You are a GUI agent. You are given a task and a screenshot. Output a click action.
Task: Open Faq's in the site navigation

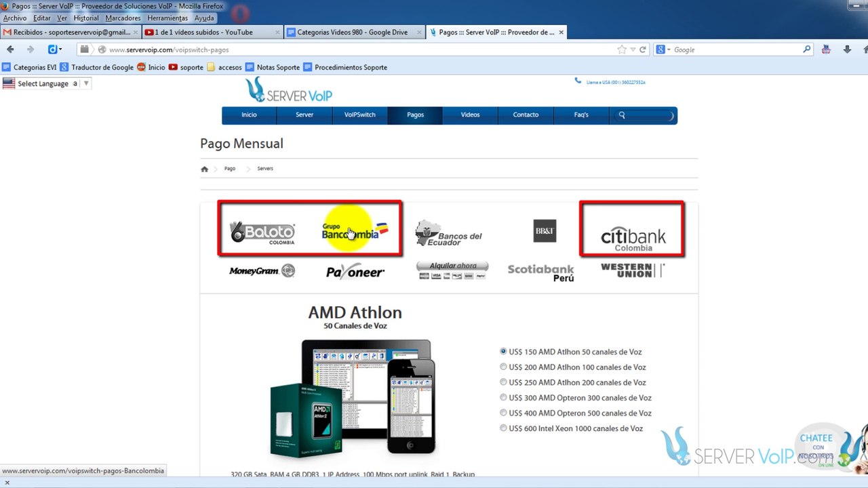581,115
